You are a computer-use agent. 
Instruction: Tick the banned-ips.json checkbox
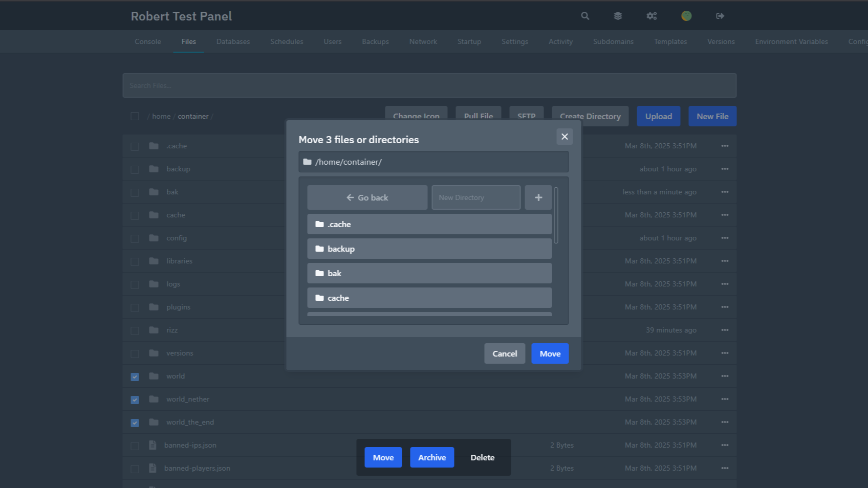[x=135, y=446]
